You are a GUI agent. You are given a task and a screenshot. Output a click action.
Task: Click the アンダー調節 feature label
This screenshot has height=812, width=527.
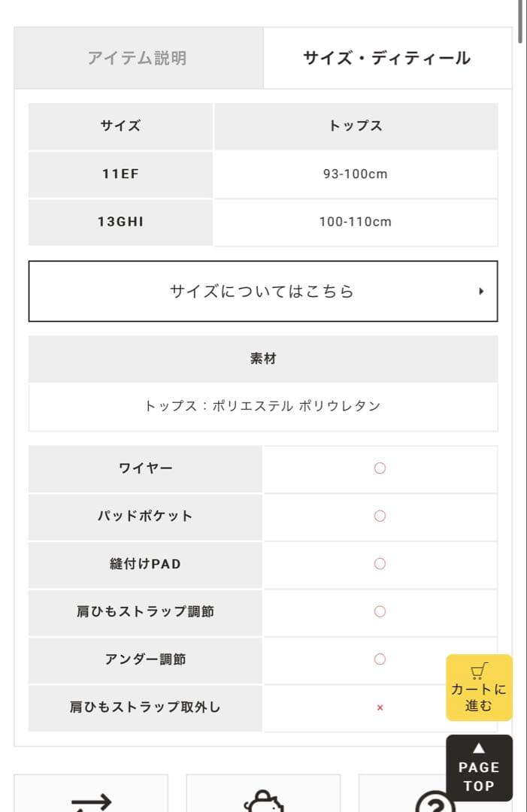145,659
